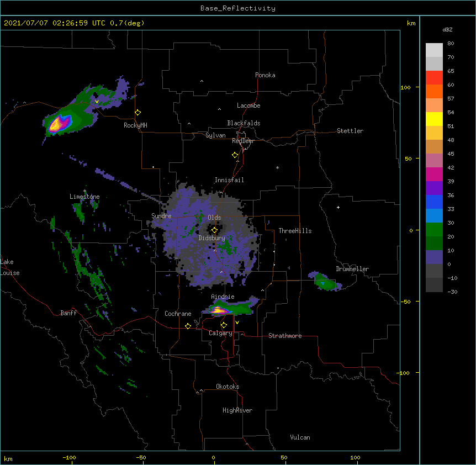Screen dimensions: 476x465
Task: Click the Sylvan label
Action: coord(215,135)
